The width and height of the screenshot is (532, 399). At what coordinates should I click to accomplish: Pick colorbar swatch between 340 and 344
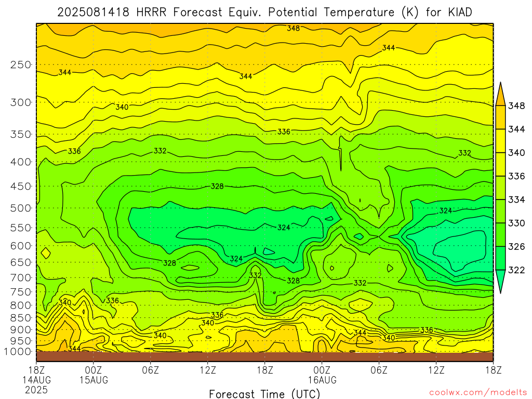(500, 141)
